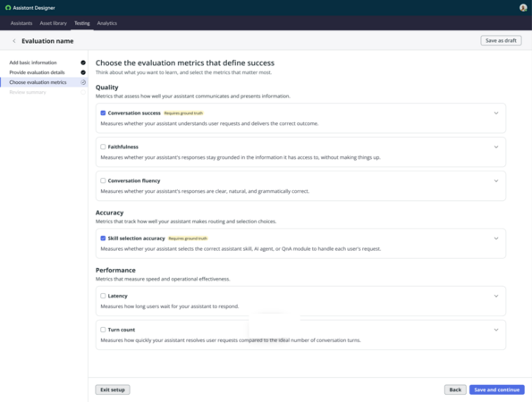The image size is (532, 402).
Task: Open the Asset library tab
Action: [x=54, y=23]
